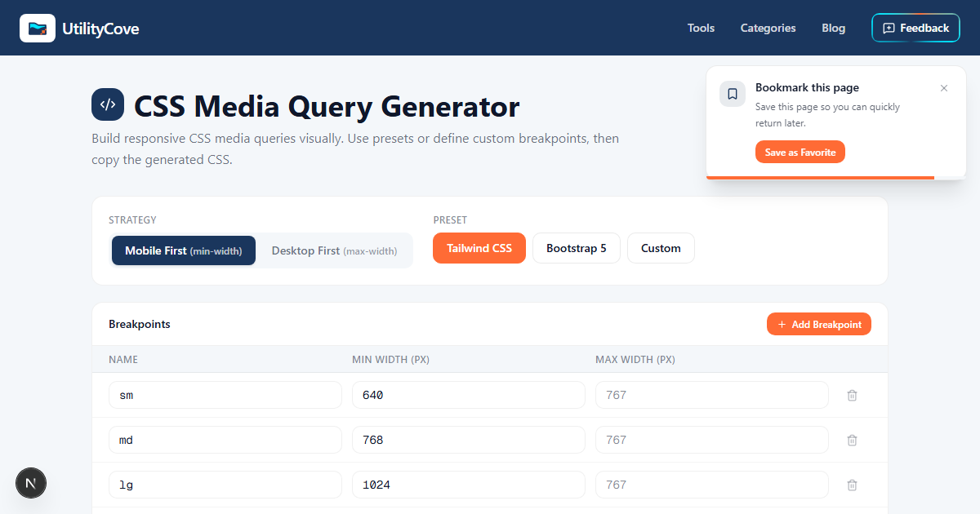Edit the md name field
This screenshot has width=980, height=514.
pyautogui.click(x=225, y=440)
